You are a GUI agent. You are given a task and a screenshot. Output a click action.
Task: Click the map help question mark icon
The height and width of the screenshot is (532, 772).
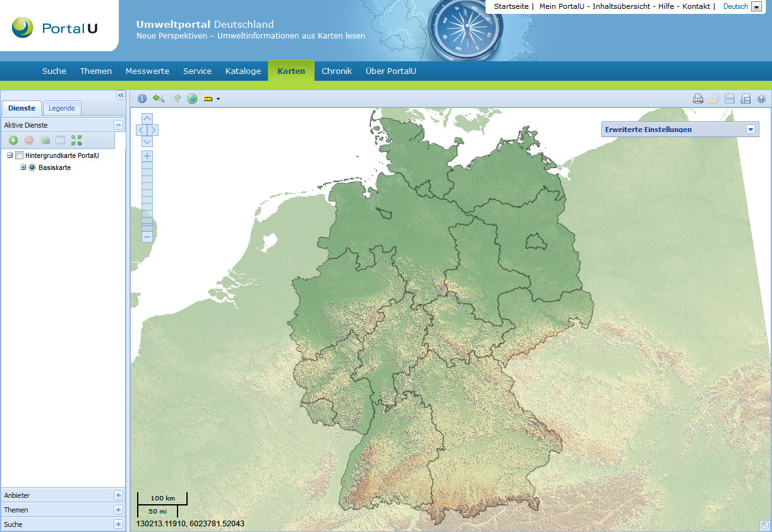pos(761,99)
